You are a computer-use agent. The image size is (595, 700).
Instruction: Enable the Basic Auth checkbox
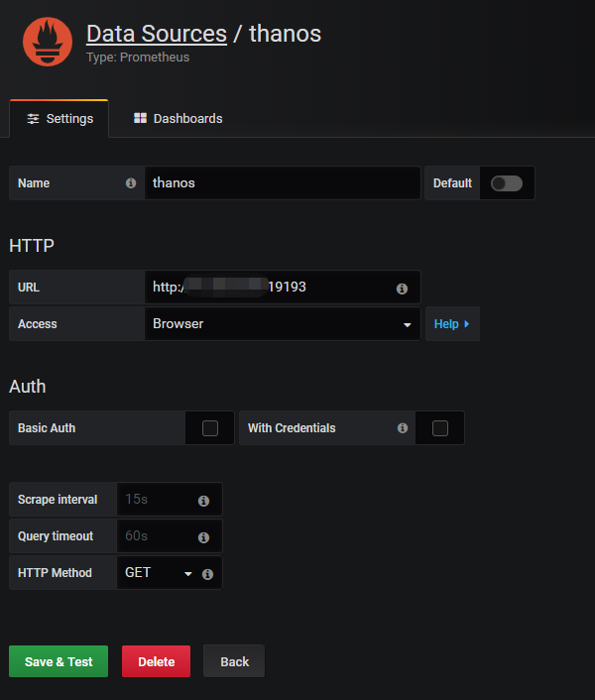pos(210,428)
